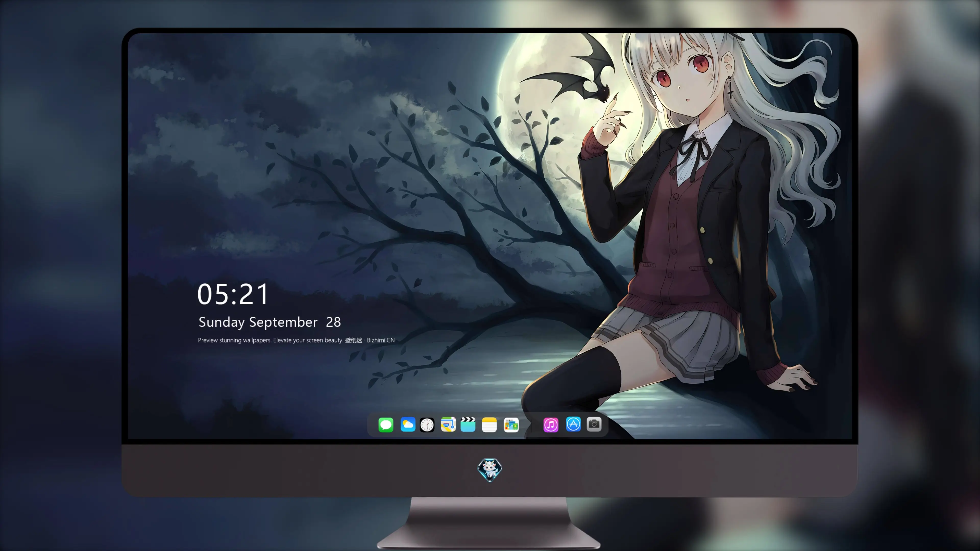Image resolution: width=980 pixels, height=551 pixels.
Task: Open the Camera app in the dock
Action: pos(594,424)
